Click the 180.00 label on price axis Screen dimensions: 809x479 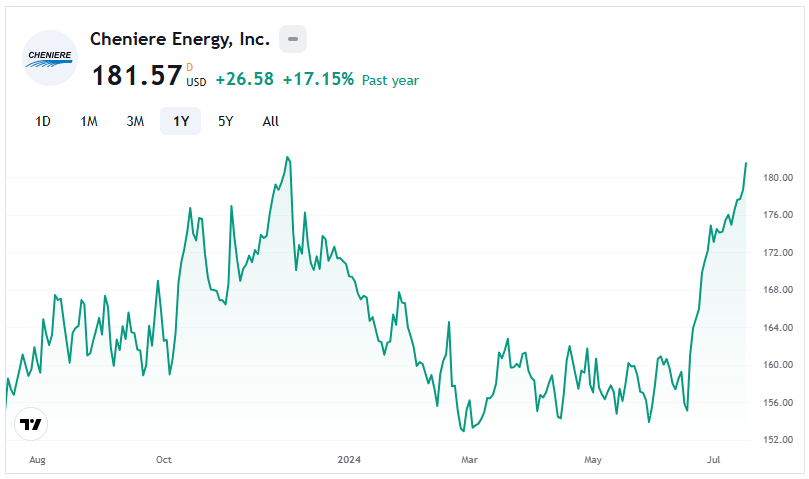pyautogui.click(x=778, y=178)
